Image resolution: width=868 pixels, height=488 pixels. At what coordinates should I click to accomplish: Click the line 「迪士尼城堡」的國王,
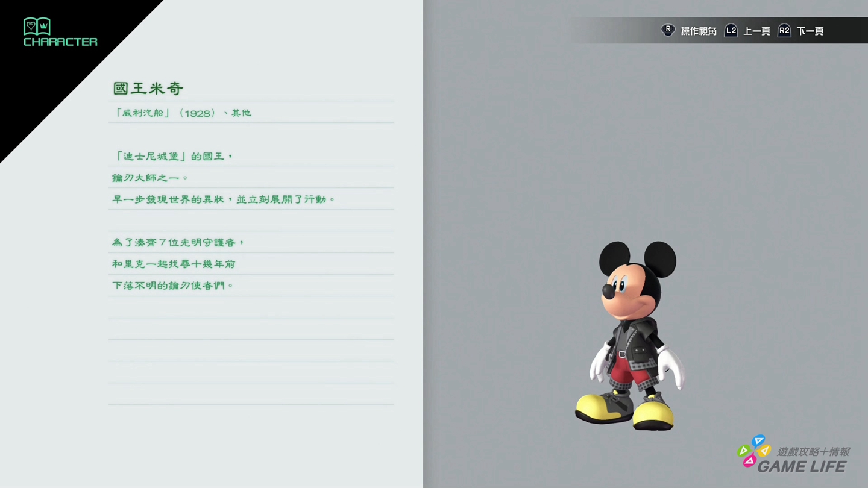click(x=173, y=156)
